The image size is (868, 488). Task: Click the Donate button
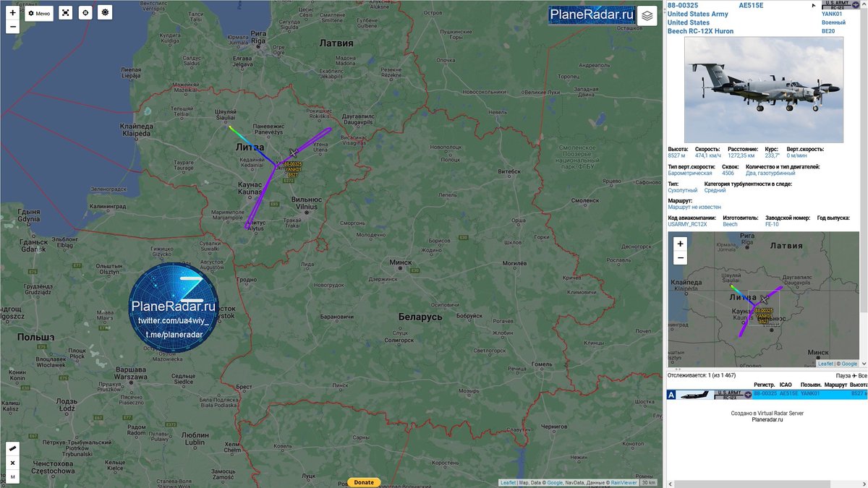pyautogui.click(x=364, y=482)
